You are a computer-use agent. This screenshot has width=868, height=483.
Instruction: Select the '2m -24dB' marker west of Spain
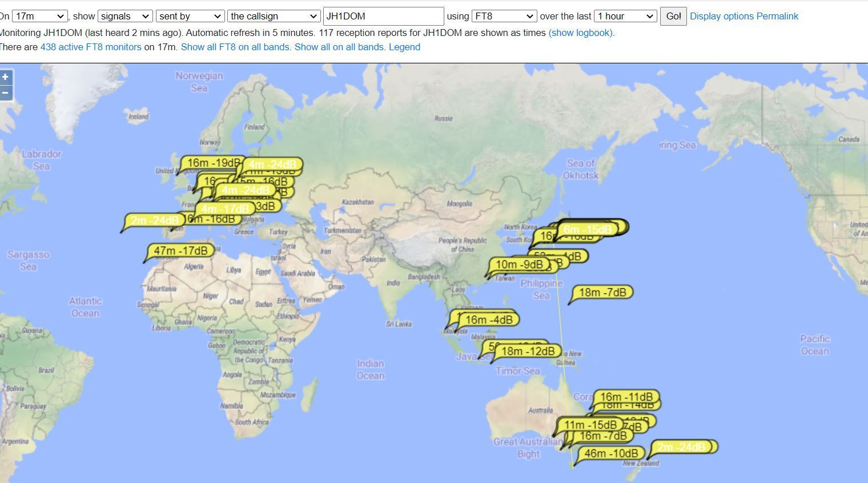tap(154, 220)
